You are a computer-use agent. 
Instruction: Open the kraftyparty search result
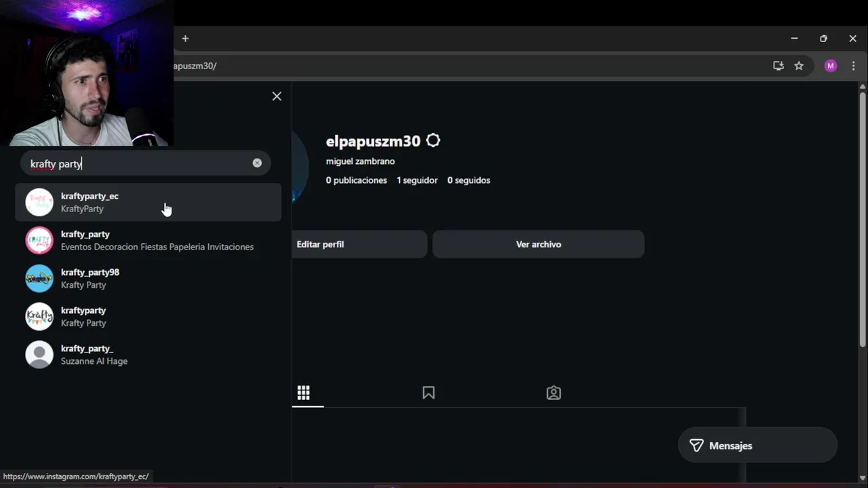click(148, 316)
